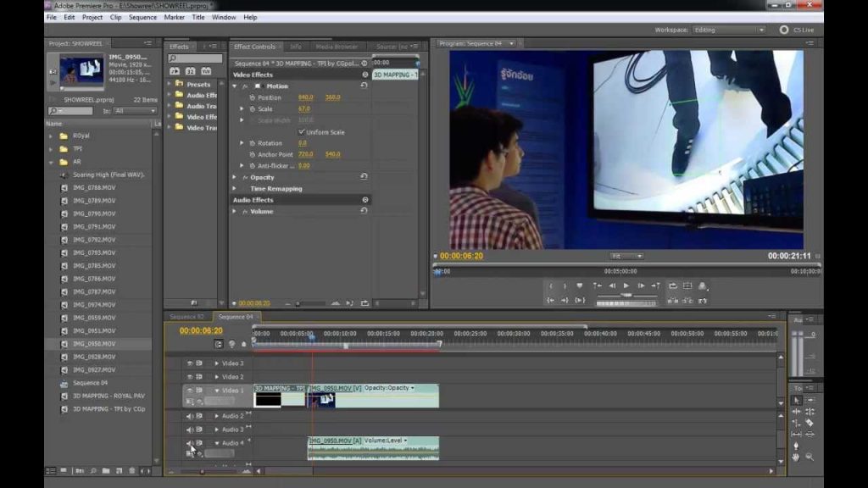868x488 pixels.
Task: Open Fit zoom level dropdown
Action: 626,256
